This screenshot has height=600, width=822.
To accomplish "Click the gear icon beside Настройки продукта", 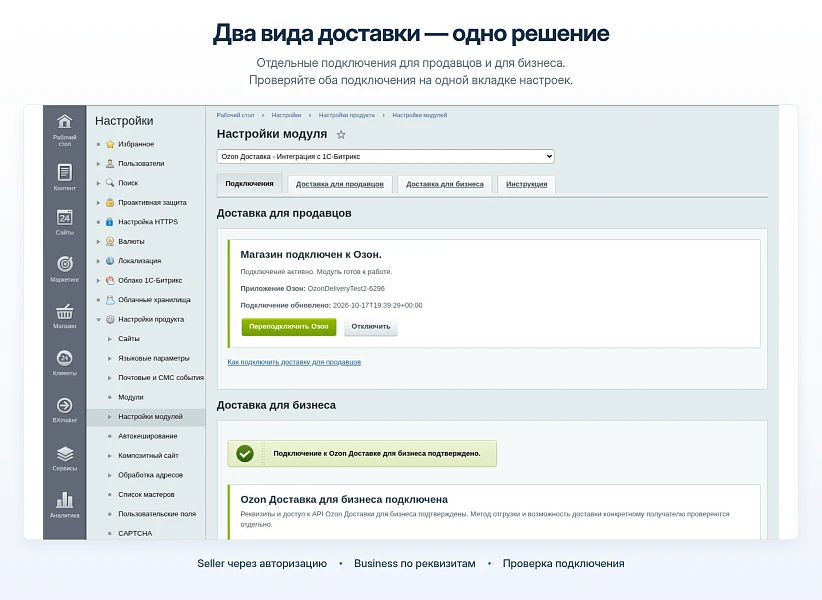I will click(x=110, y=319).
